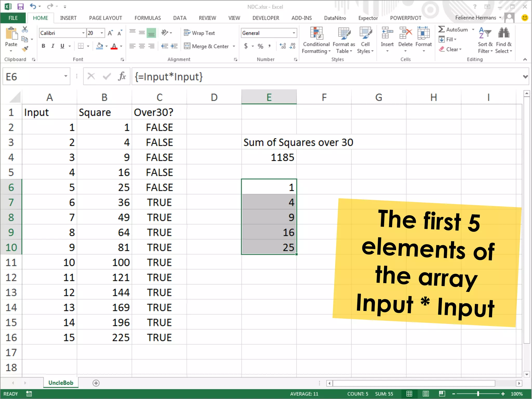Image resolution: width=532 pixels, height=399 pixels.
Task: Click the Format Painter brush icon
Action: click(x=25, y=49)
